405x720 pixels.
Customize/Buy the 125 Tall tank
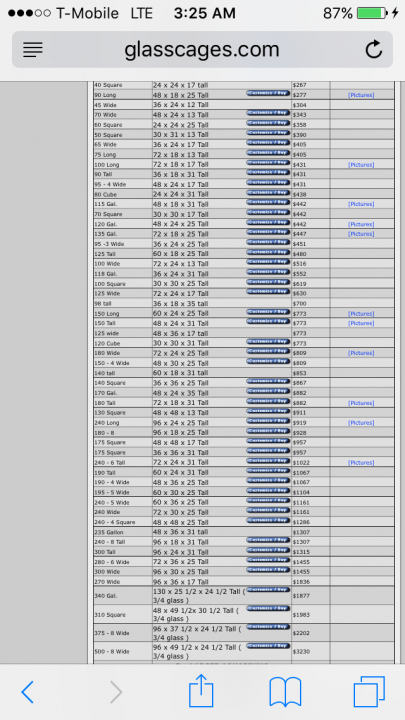[268, 252]
